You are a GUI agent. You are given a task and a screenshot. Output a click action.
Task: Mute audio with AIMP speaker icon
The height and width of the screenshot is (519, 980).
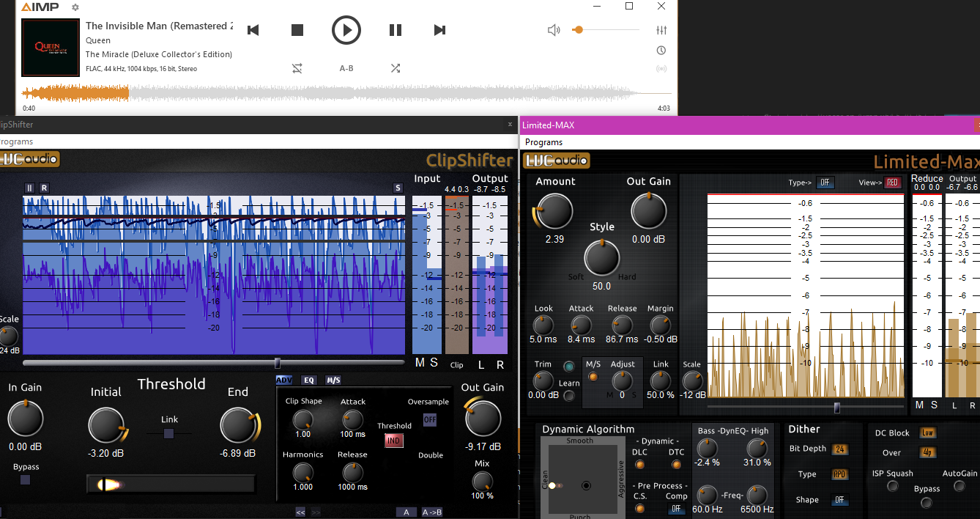(x=554, y=30)
